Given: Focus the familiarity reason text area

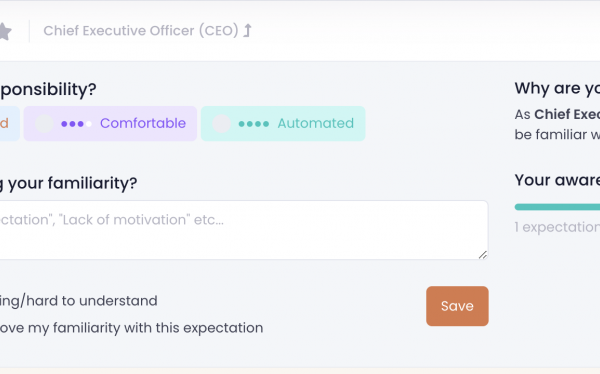Looking at the screenshot, I should [x=244, y=230].
